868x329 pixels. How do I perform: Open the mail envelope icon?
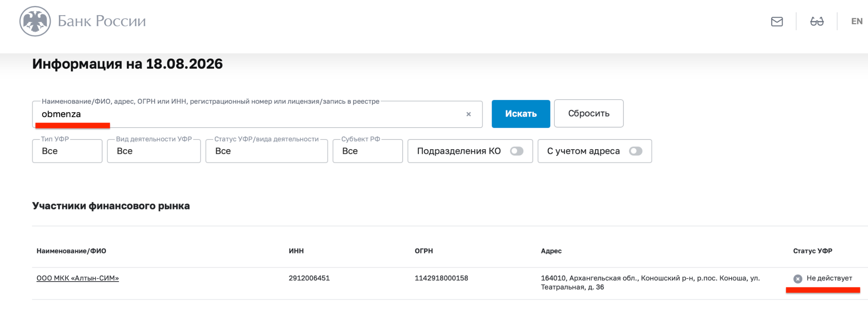776,21
